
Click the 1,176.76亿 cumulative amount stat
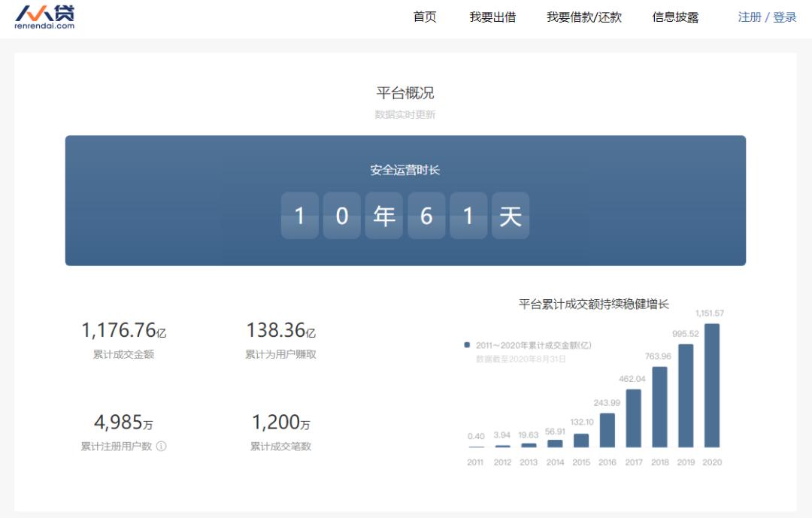click(126, 329)
